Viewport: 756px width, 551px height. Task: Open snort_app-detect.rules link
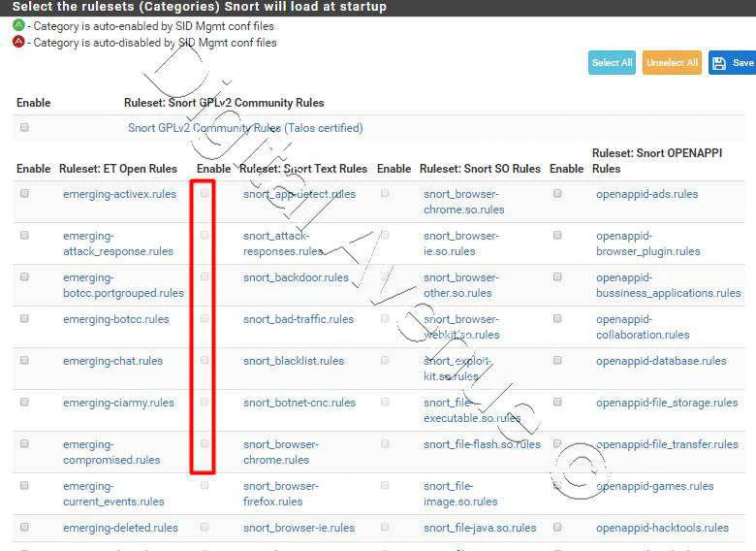pos(299,194)
